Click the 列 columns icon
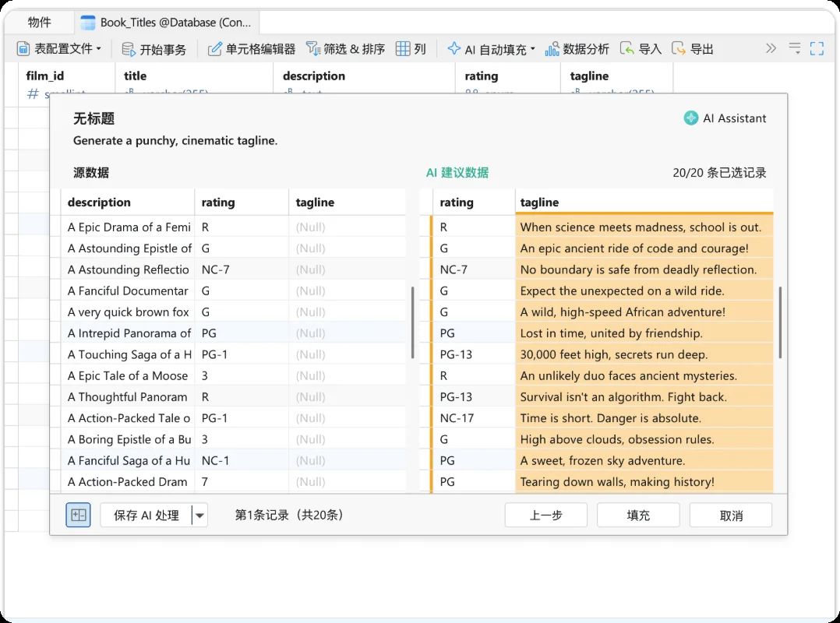This screenshot has height=623, width=840. point(402,49)
